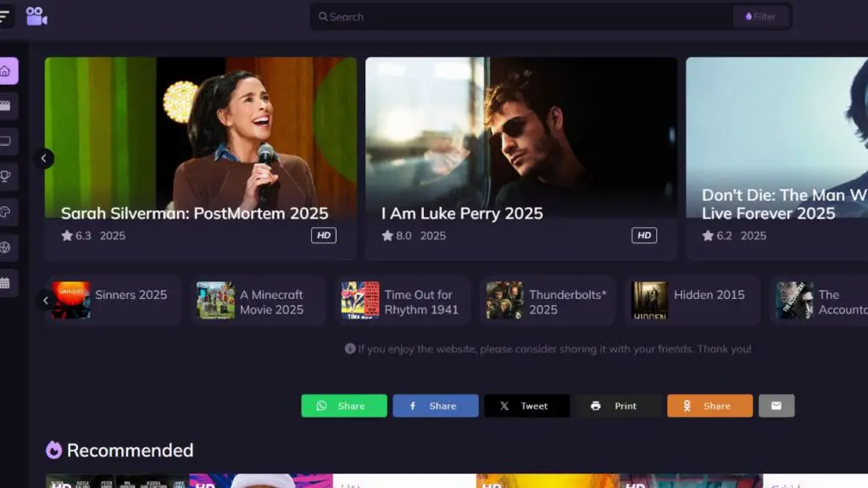Toggle the hamburger sidebar menu

tap(5, 16)
